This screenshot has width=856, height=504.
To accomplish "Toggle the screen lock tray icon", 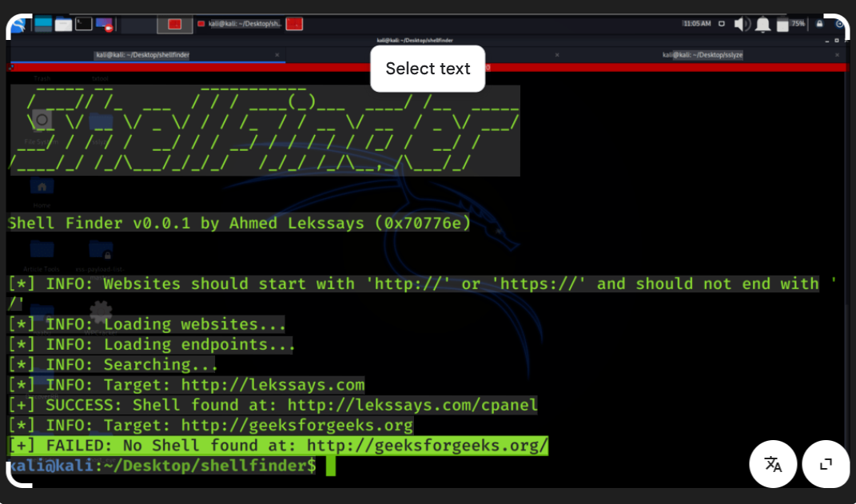I will [819, 24].
